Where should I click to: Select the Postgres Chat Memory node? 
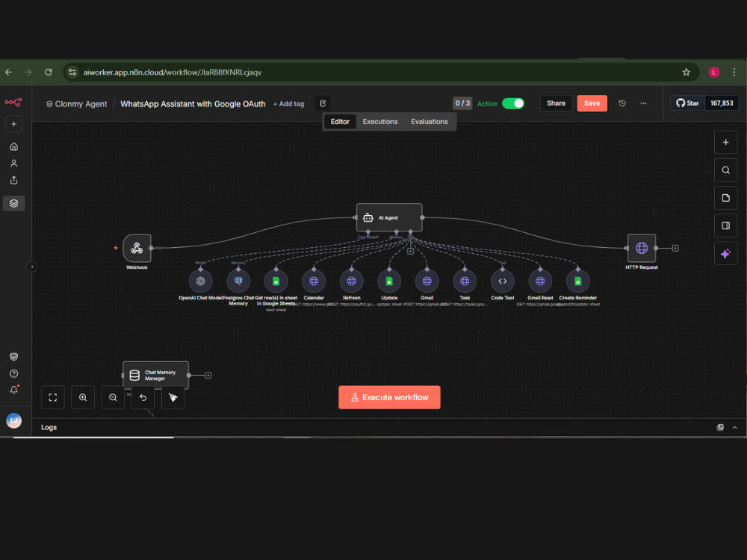238,281
